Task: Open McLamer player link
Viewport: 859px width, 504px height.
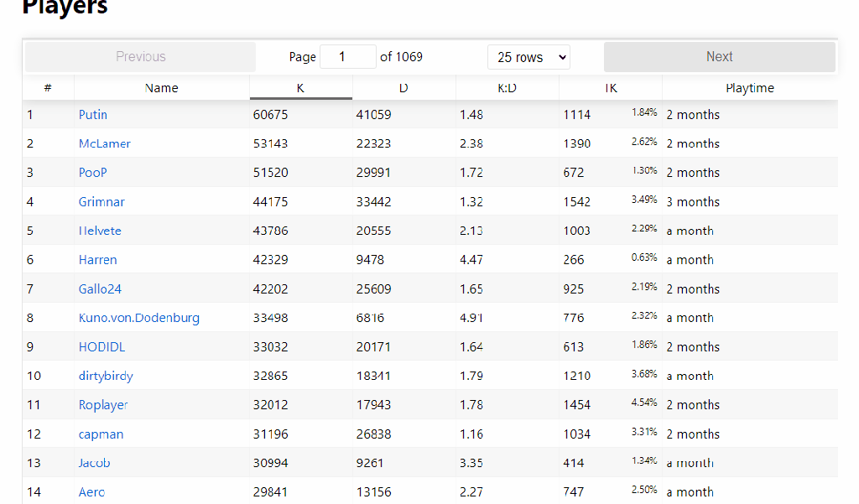Action: pyautogui.click(x=105, y=143)
